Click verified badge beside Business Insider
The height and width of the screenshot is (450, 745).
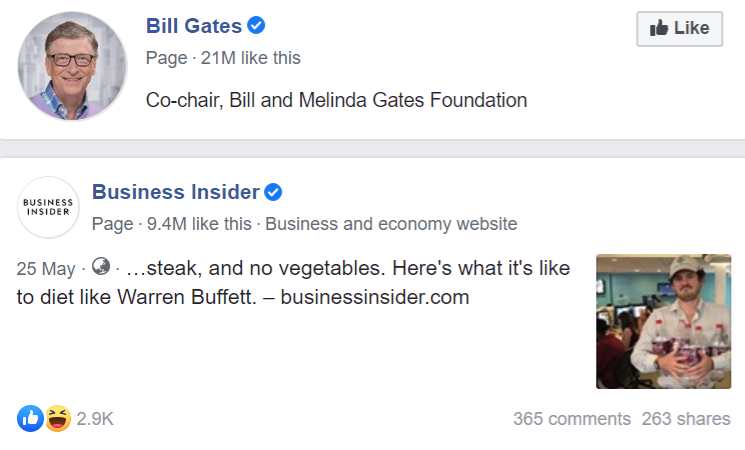pyautogui.click(x=272, y=191)
